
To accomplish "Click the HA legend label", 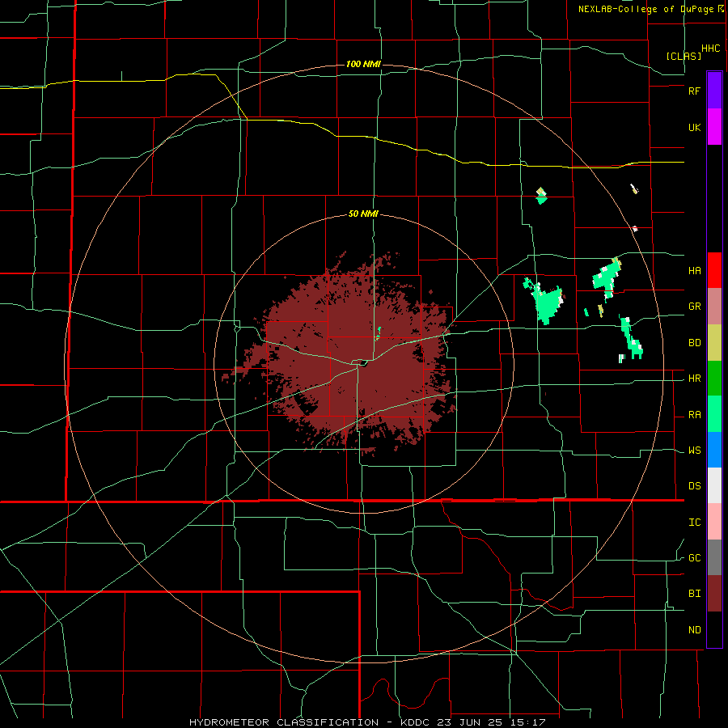I will (x=694, y=271).
